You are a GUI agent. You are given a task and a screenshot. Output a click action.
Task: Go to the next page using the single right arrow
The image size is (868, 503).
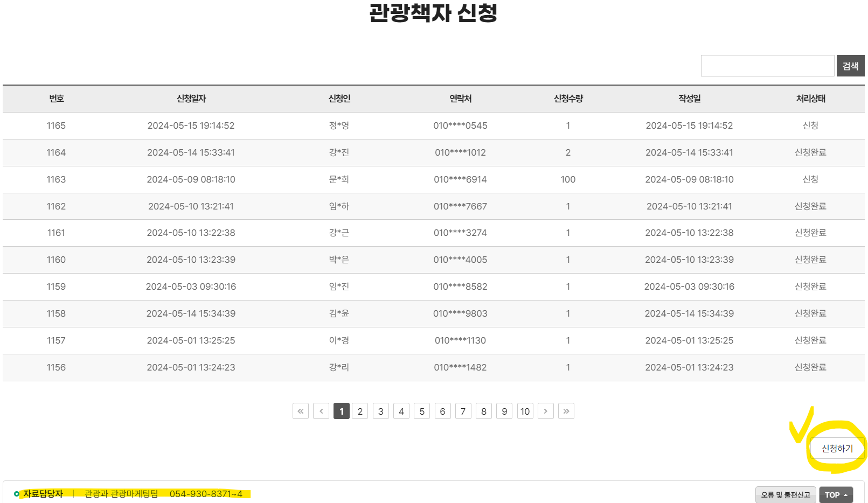click(546, 411)
